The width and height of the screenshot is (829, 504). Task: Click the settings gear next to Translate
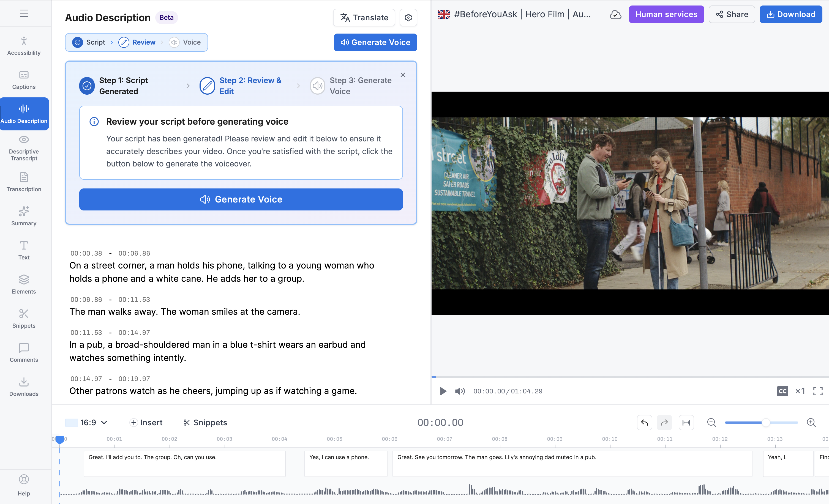(x=408, y=18)
